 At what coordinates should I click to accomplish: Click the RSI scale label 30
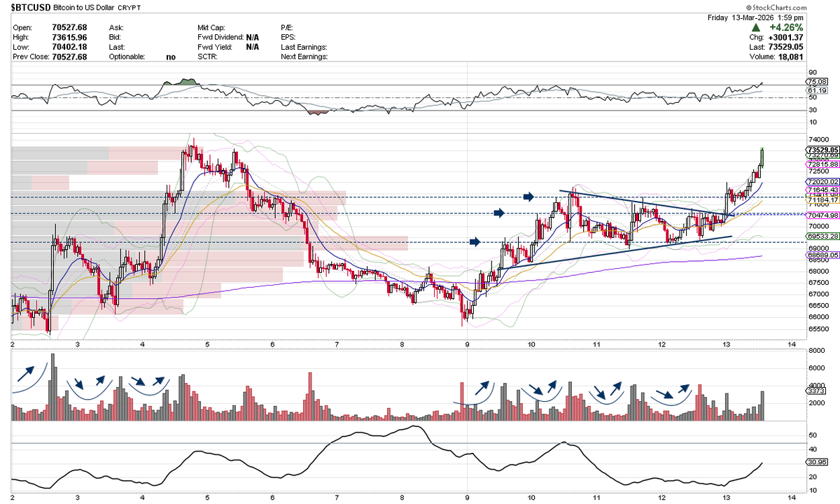tap(812, 110)
